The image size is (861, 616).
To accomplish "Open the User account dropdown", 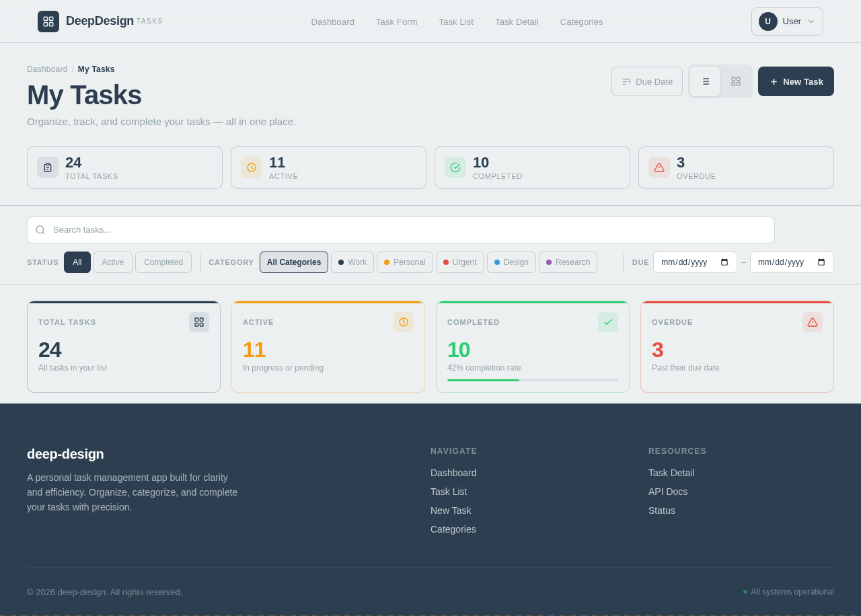I will 787,22.
